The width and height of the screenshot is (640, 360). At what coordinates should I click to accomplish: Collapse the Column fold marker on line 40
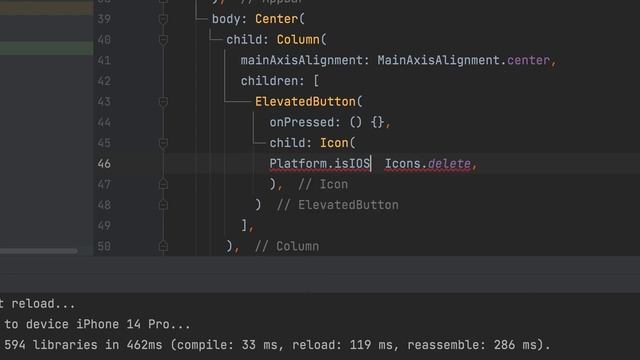point(163,40)
